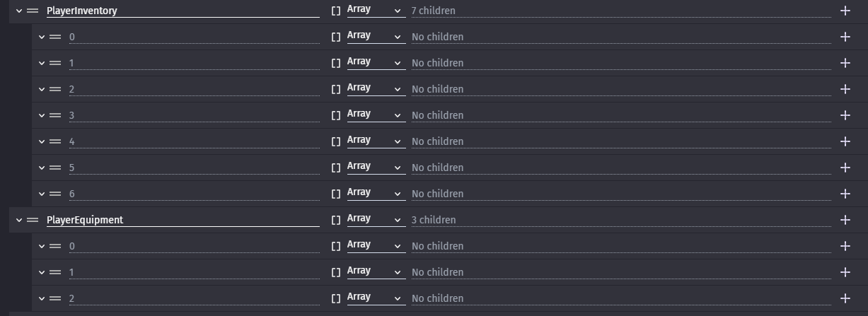Click the drag handle icon of PlayerInventory
This screenshot has height=316, width=868.
tap(33, 11)
